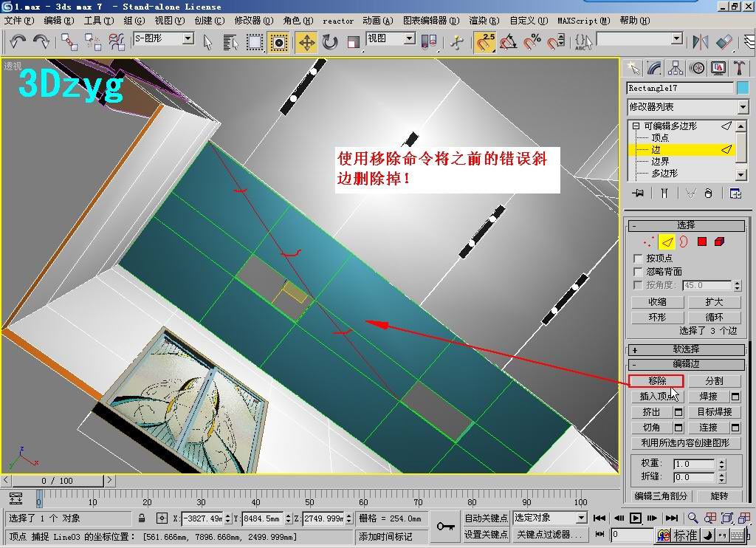Select Vertex sub-object dots icon
This screenshot has width=756, height=548.
[x=649, y=242]
